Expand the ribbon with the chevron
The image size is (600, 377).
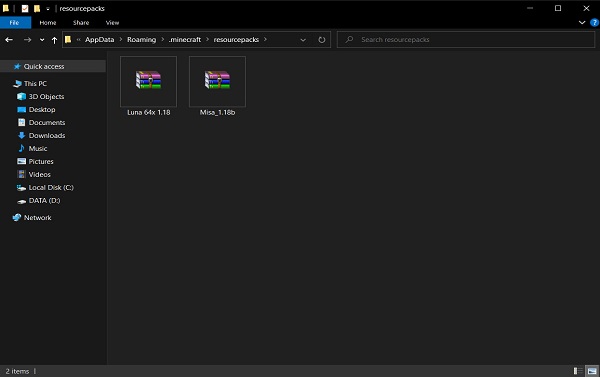tap(582, 23)
